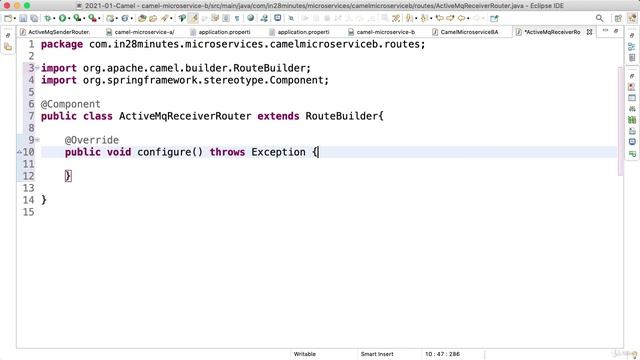The width and height of the screenshot is (640, 360).
Task: Place cursor on empty line 11
Action: click(x=329, y=164)
